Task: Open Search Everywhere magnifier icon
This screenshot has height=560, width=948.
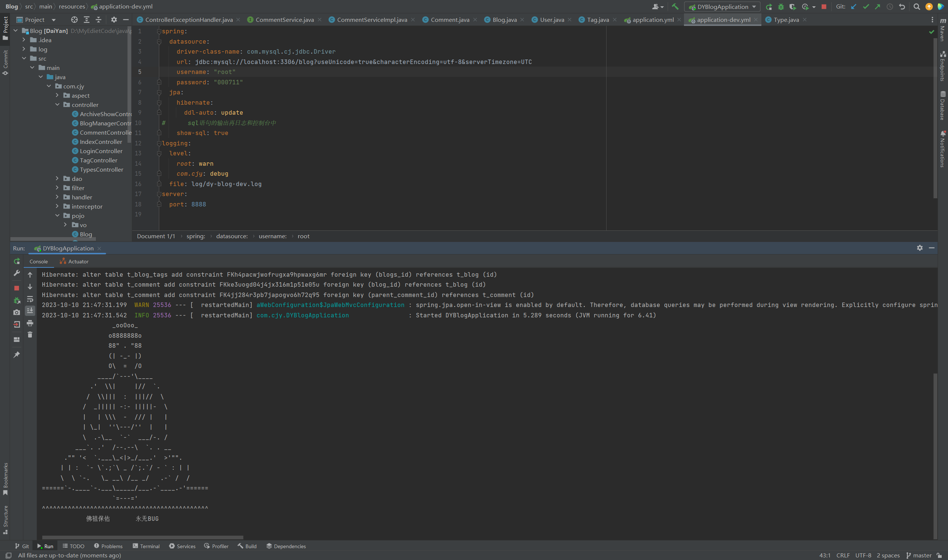Action: tap(917, 7)
